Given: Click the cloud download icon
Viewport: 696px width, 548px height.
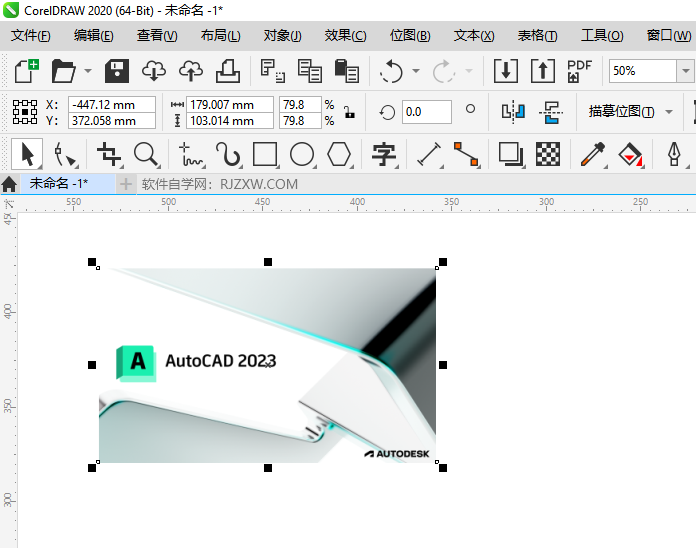Looking at the screenshot, I should tap(154, 71).
